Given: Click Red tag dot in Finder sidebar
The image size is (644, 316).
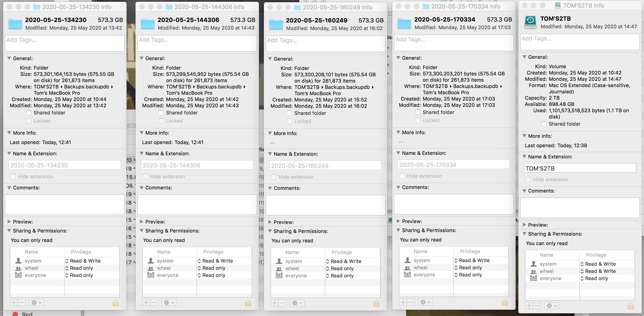Looking at the screenshot, I should pos(15,314).
